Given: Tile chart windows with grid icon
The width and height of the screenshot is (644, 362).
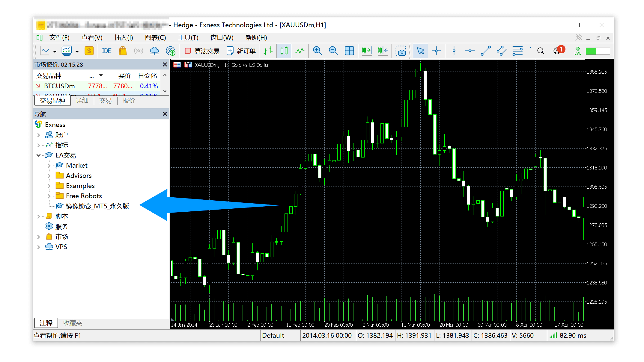Looking at the screenshot, I should pyautogui.click(x=349, y=51).
